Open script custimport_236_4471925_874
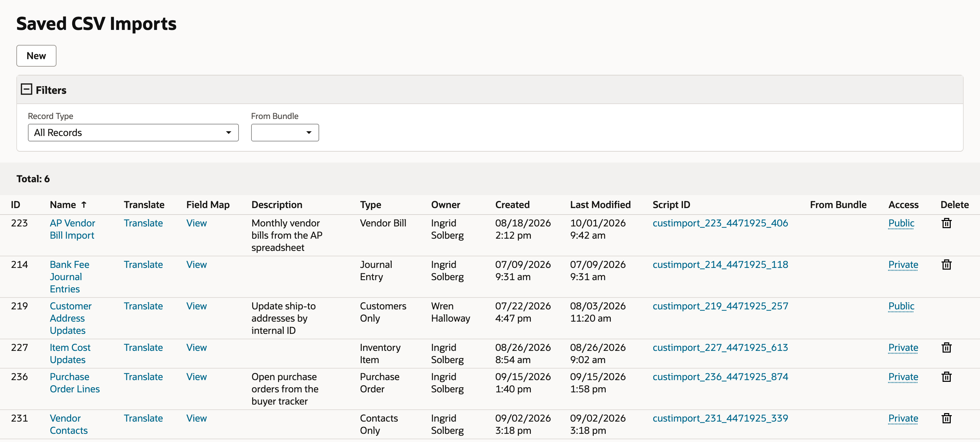The image size is (980, 442). [x=720, y=377]
